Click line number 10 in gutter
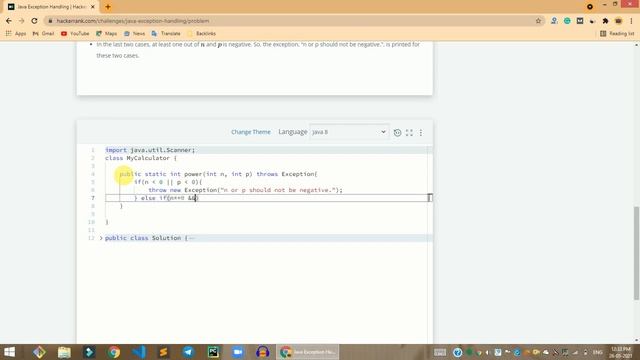Viewport: 640px width, 360px height. pyautogui.click(x=91, y=222)
